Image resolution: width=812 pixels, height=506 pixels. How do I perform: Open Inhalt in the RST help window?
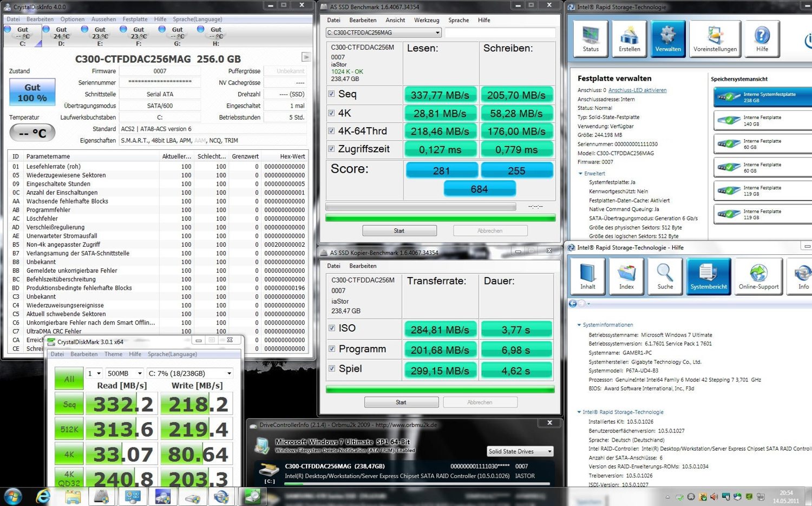(x=588, y=277)
